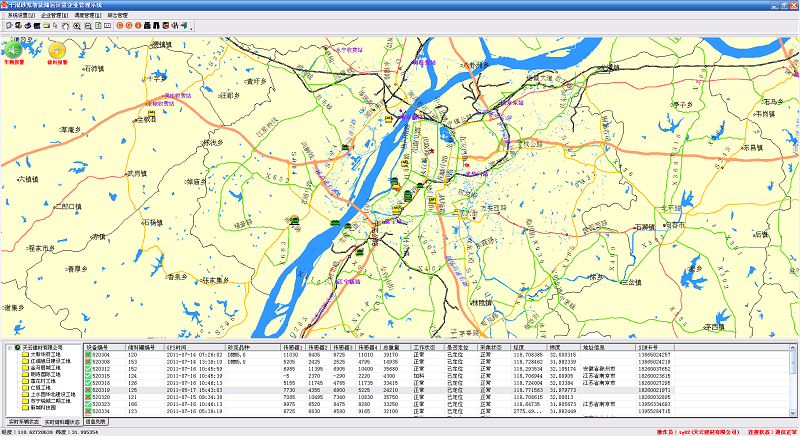Click the yellow speaker sound toolbar icon
800x436 pixels.
(175, 25)
